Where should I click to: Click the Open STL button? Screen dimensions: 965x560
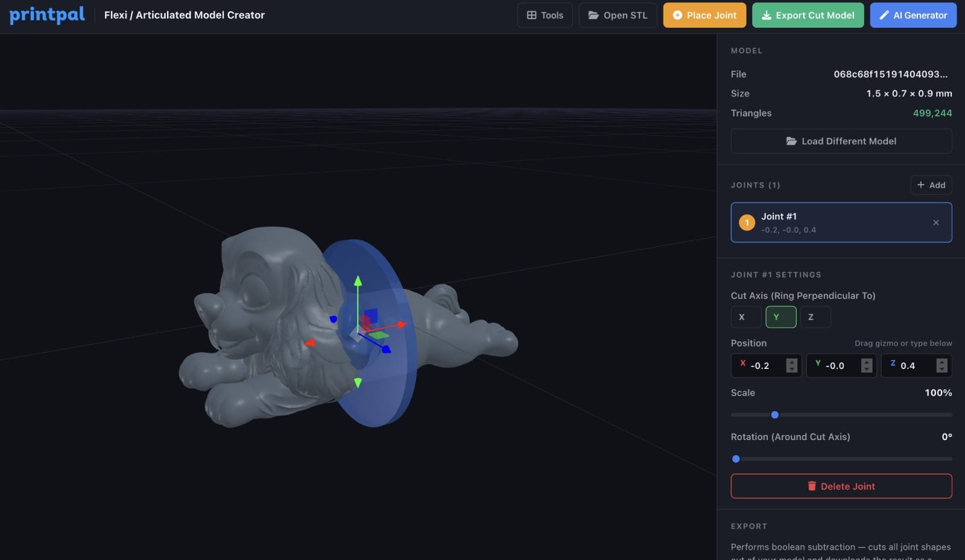618,15
